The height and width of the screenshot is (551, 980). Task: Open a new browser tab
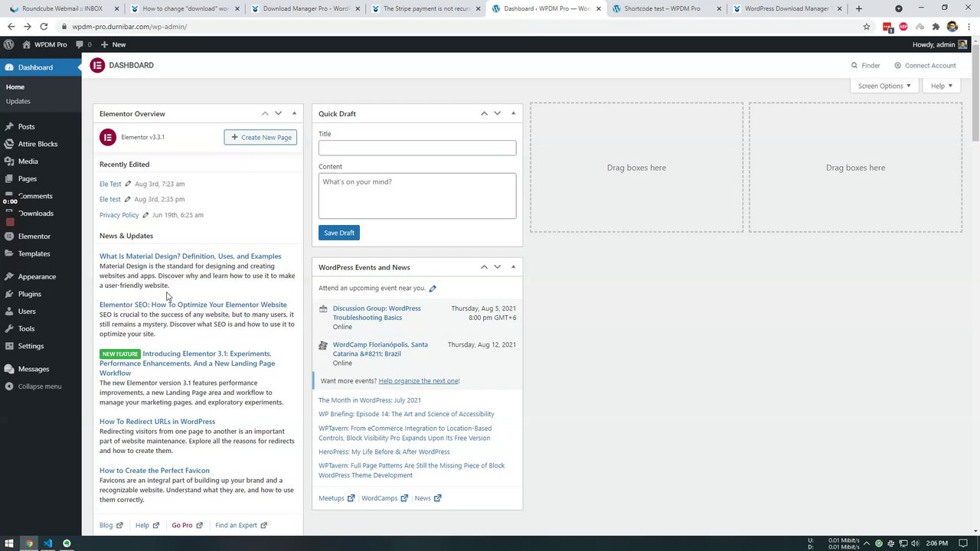858,8
